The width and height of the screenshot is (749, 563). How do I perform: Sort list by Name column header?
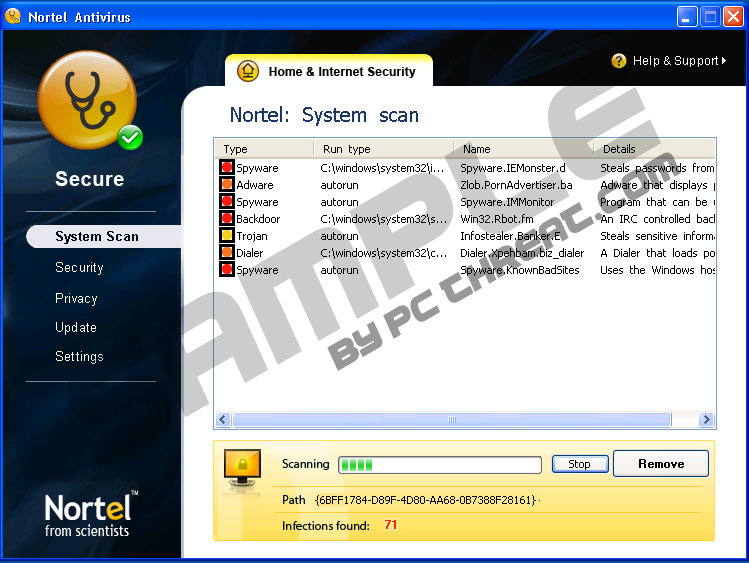[x=522, y=149]
